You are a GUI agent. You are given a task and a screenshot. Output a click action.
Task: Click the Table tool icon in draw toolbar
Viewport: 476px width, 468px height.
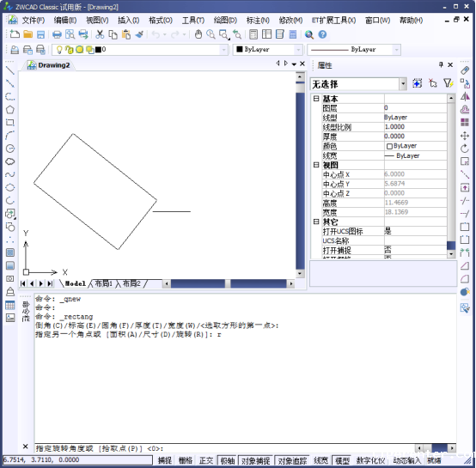pos(10,305)
